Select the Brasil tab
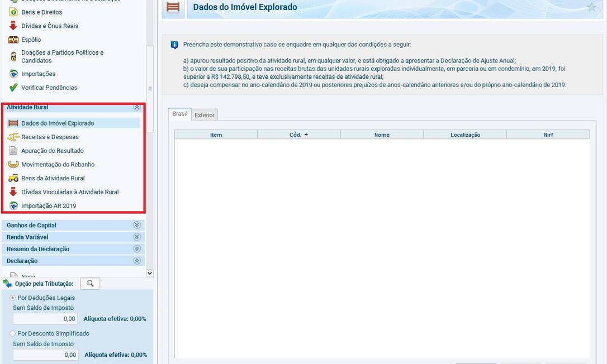This screenshot has width=607, height=364. pyautogui.click(x=179, y=114)
